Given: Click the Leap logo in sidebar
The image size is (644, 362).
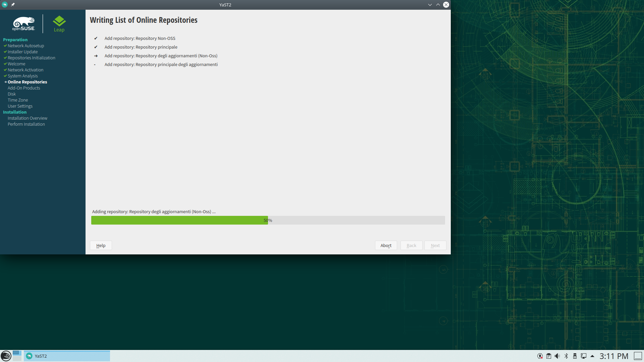Looking at the screenshot, I should click(59, 24).
